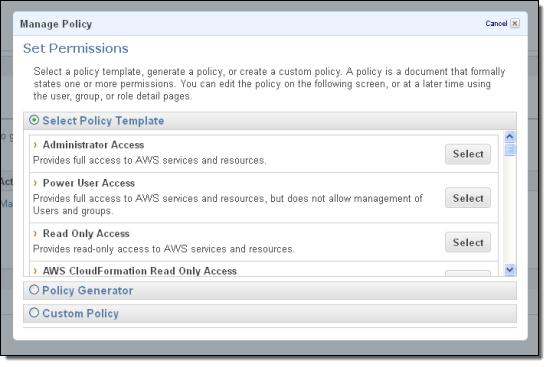
Task: Click the Administrator Access title text
Action: (x=93, y=145)
